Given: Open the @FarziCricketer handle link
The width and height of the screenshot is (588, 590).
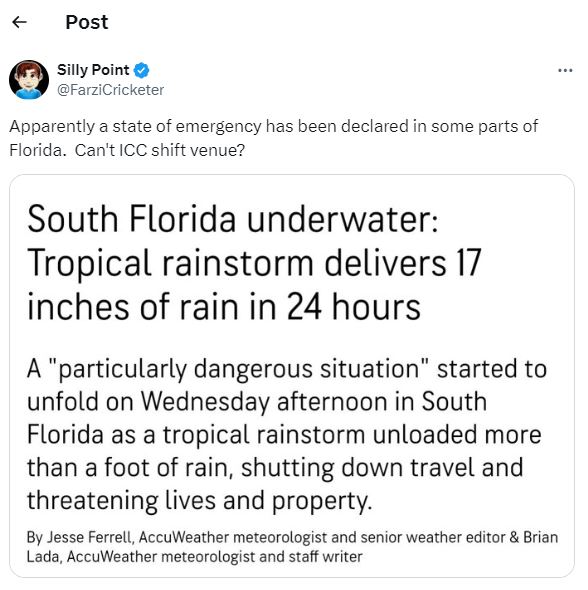Looking at the screenshot, I should click(x=111, y=90).
